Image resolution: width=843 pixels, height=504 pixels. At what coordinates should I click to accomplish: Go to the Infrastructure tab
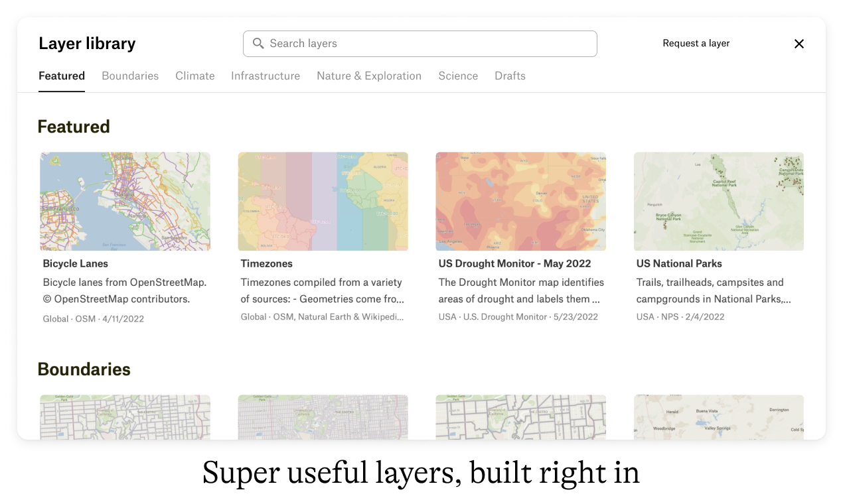click(x=266, y=76)
